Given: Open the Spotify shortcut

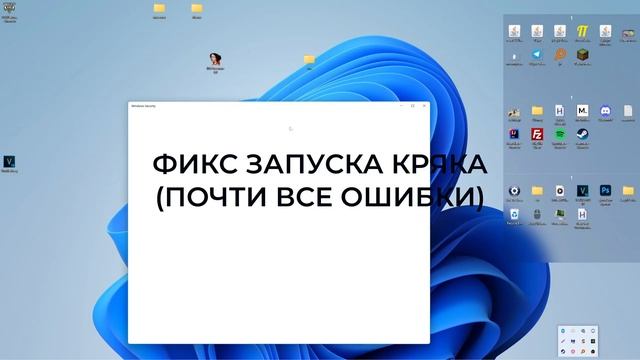Looking at the screenshot, I should click(x=560, y=134).
